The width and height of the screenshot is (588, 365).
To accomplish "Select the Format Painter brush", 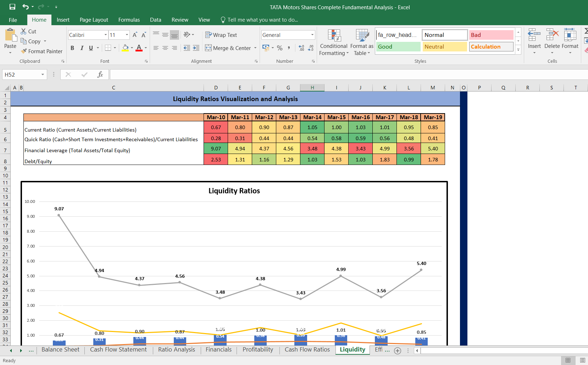I will (24, 51).
